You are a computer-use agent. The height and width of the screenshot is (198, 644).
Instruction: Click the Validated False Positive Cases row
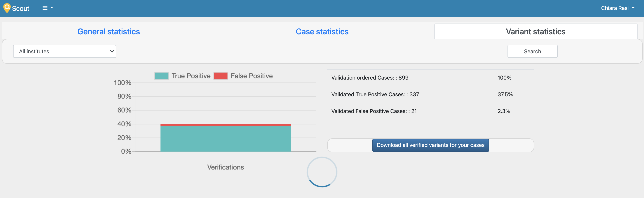click(430, 111)
